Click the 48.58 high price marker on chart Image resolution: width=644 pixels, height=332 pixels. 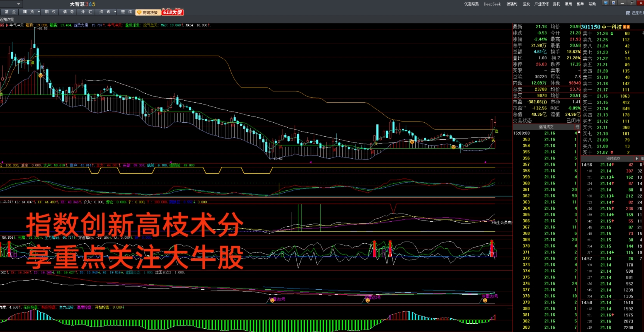click(x=42, y=29)
